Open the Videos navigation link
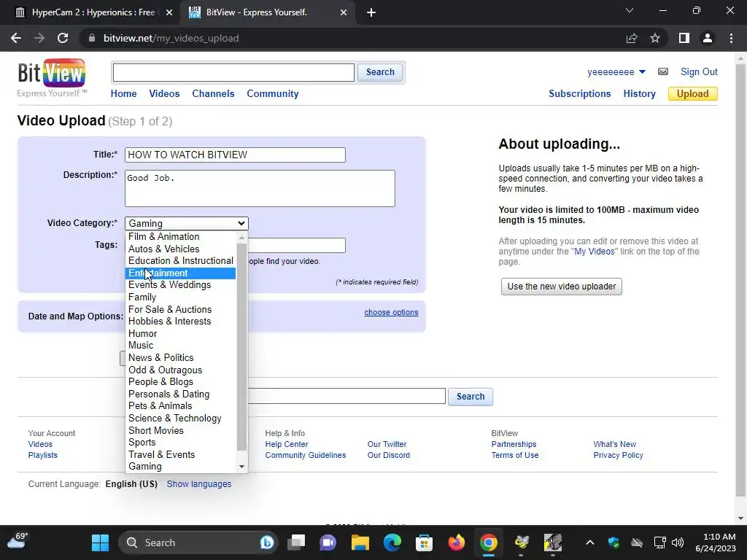Image resolution: width=747 pixels, height=560 pixels. [164, 94]
